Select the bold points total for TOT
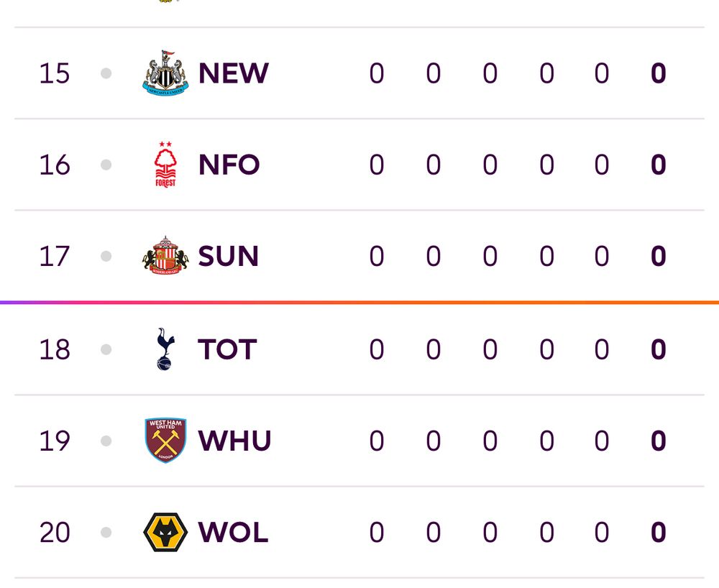Screen dimensions: 719x588 pyautogui.click(x=659, y=349)
